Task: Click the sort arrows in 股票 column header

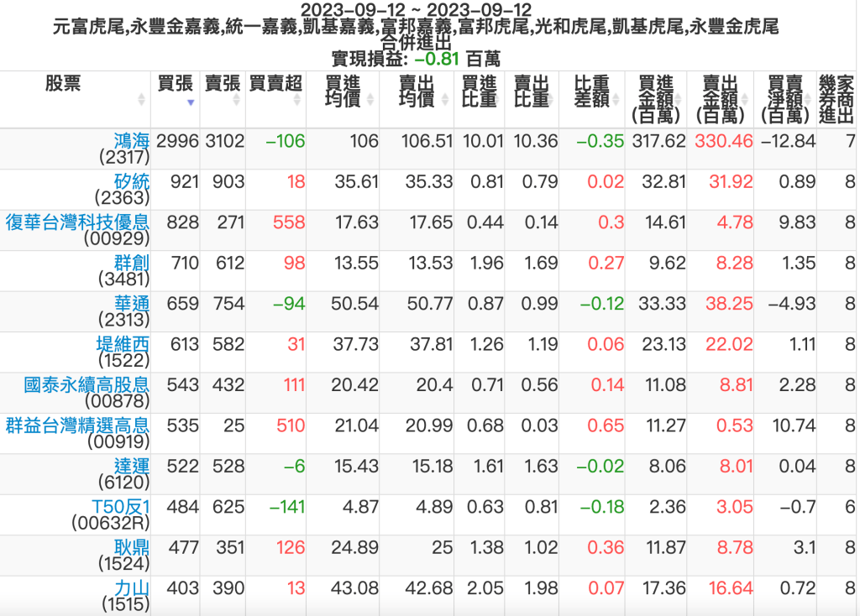Action: coord(141,99)
